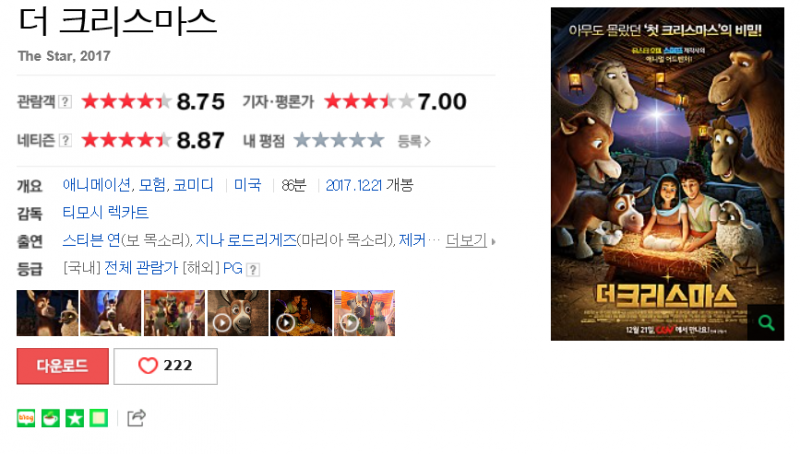This screenshot has width=800, height=454.
Task: Click the red 다운로드 button
Action: click(63, 366)
